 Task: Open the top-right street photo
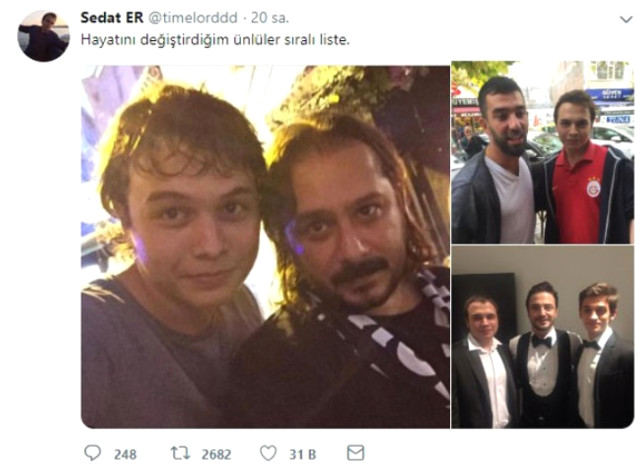point(541,151)
